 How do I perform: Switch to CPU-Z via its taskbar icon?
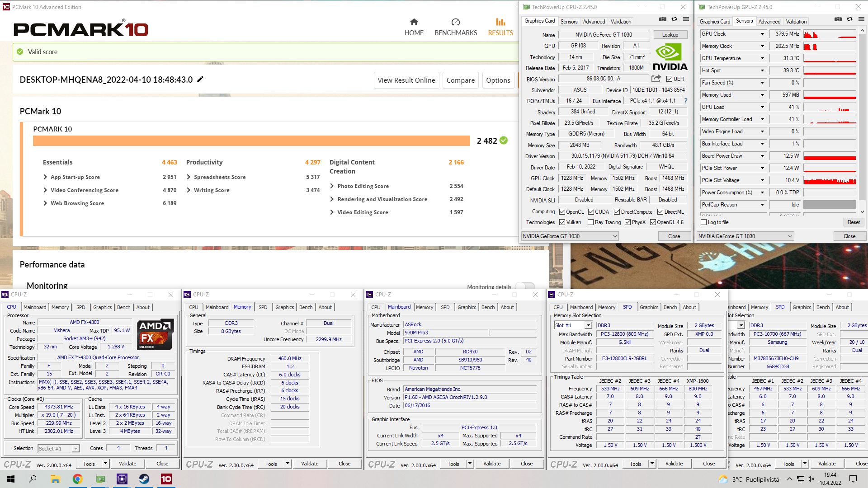click(x=122, y=479)
